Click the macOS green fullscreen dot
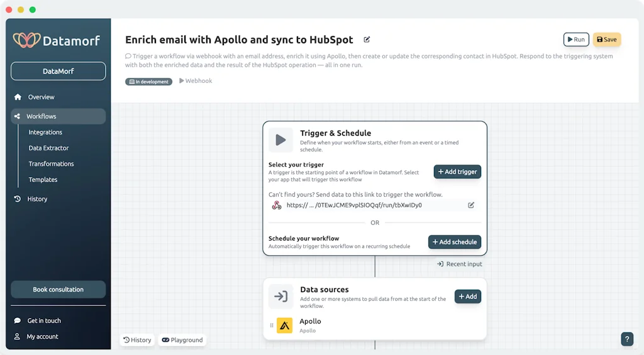The width and height of the screenshot is (644, 355). click(33, 9)
